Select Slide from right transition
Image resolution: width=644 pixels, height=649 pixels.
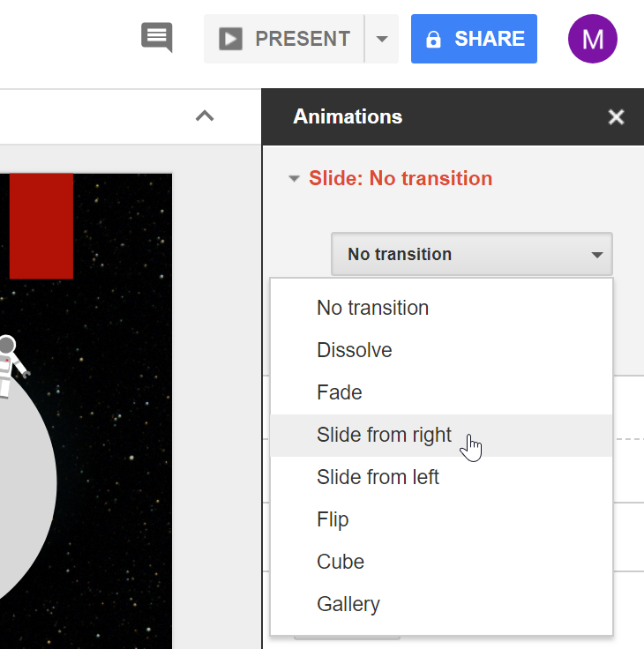click(441, 435)
